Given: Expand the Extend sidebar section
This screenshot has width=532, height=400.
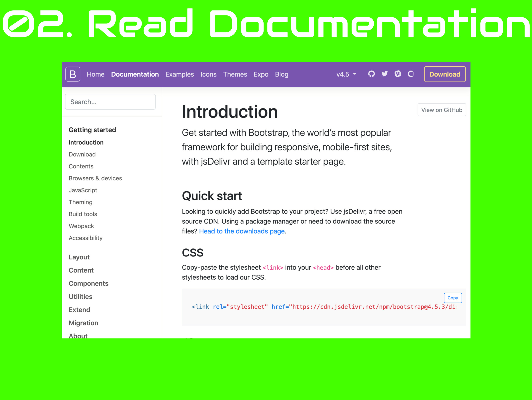Looking at the screenshot, I should click(79, 310).
